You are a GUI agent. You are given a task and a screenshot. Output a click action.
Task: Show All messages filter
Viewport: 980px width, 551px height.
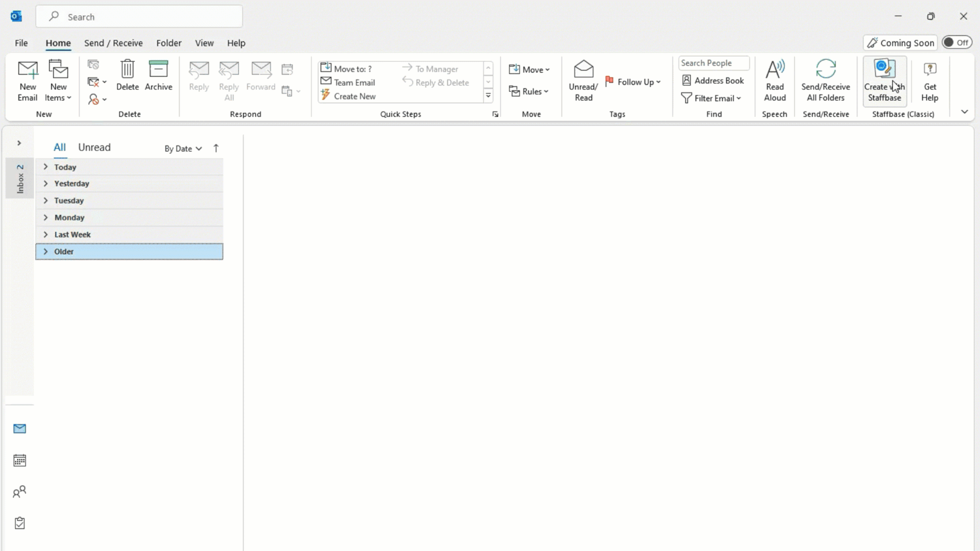60,147
